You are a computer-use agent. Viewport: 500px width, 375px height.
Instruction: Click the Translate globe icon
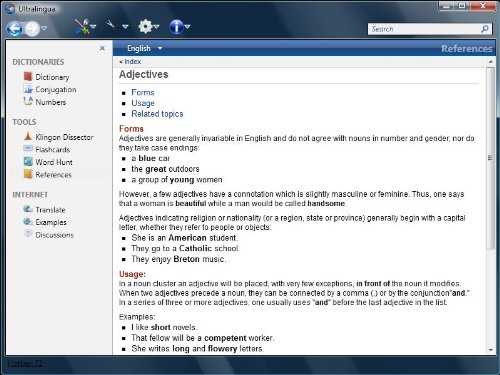coord(28,209)
